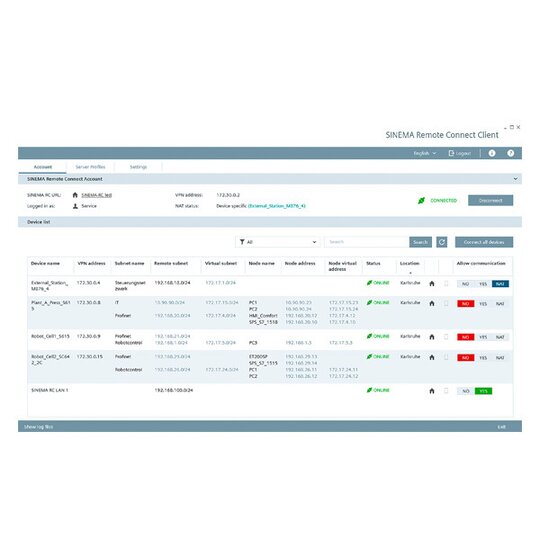Set SINEMA RC LAN 1 communication to NO
Screen dimensions: 540x540
point(466,391)
